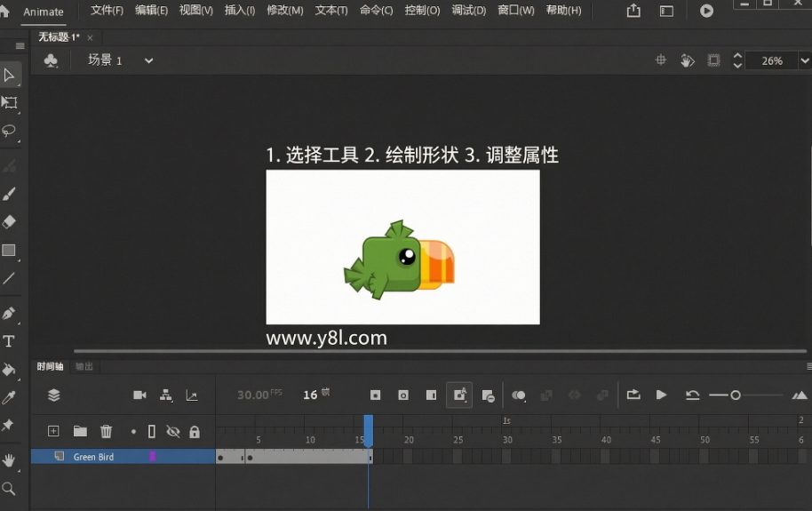Select the Line tool
The height and width of the screenshot is (511, 812).
click(x=9, y=278)
